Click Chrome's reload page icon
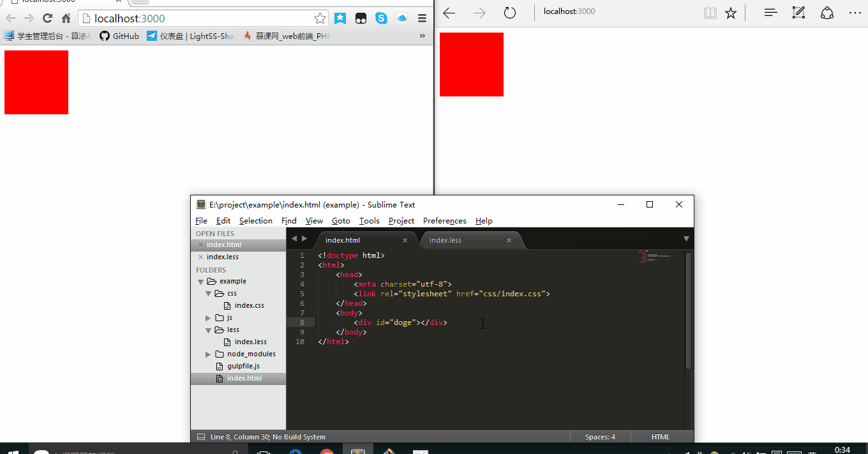Screen dimensions: 868x454 (47, 19)
